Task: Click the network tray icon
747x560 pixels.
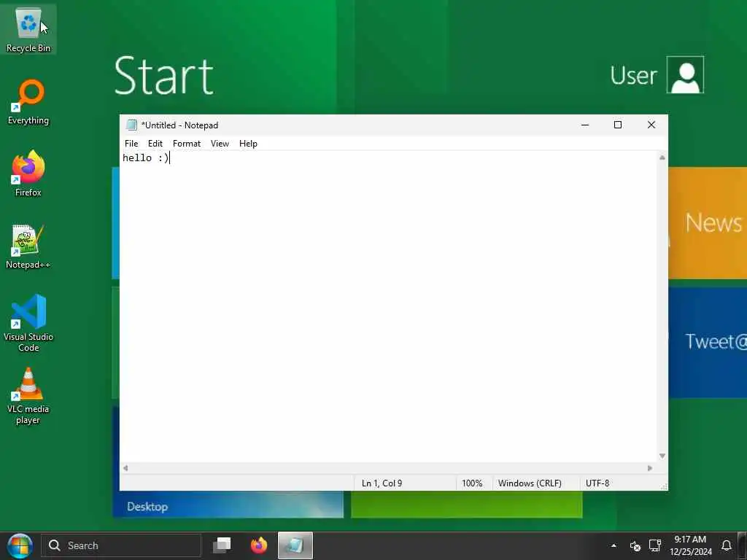Action: pos(655,545)
